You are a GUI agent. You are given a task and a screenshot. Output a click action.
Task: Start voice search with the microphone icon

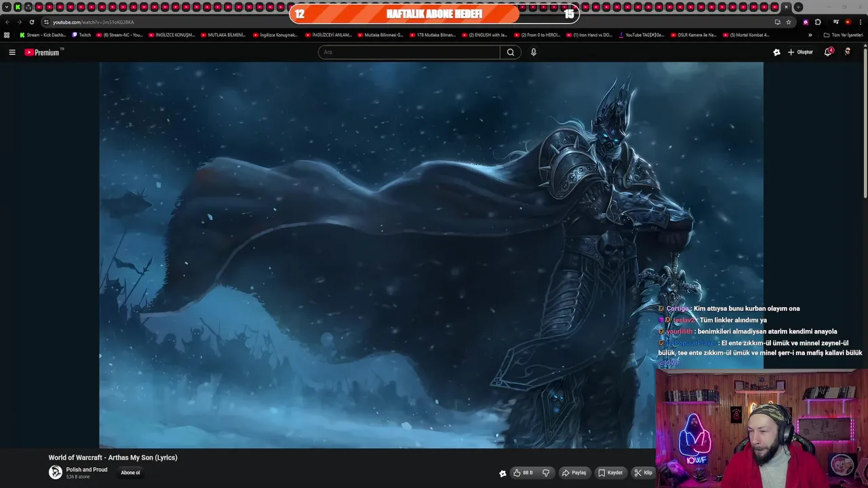534,52
